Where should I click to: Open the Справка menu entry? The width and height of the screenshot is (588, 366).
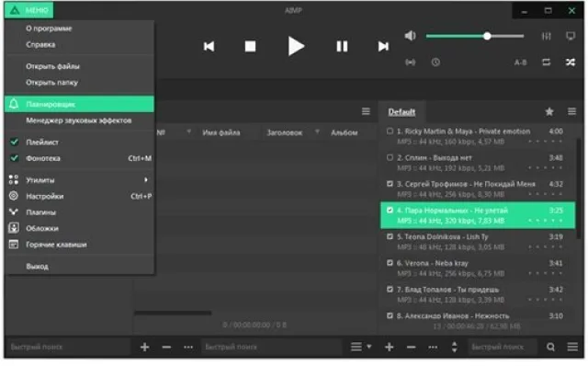click(x=79, y=45)
